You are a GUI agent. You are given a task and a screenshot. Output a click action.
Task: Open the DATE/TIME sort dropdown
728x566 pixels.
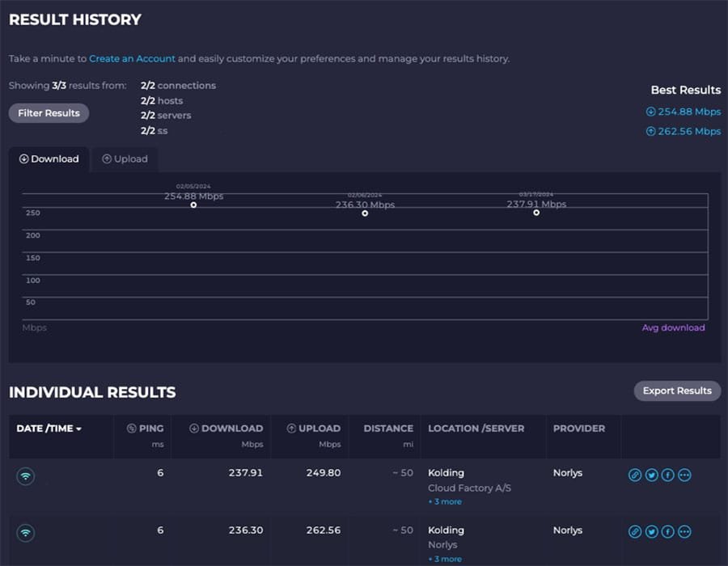pyautogui.click(x=48, y=429)
